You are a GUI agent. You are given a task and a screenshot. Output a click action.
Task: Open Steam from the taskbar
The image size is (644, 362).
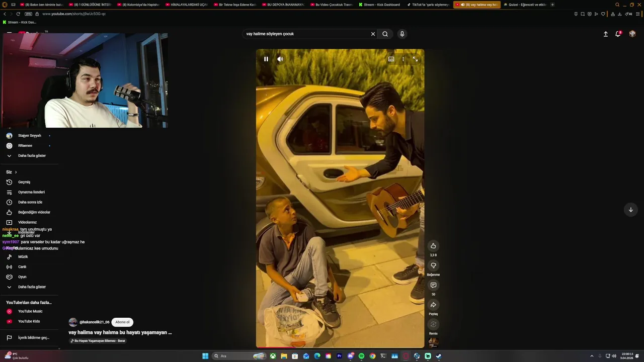pos(439,356)
